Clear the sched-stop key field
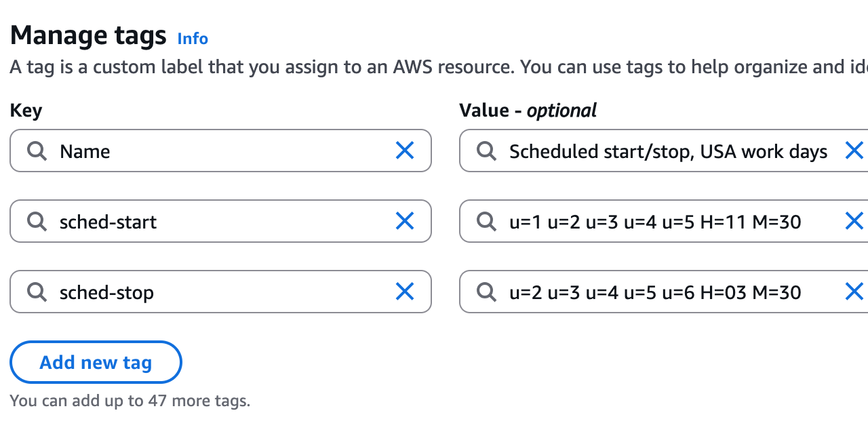The height and width of the screenshot is (434, 868). (x=405, y=292)
